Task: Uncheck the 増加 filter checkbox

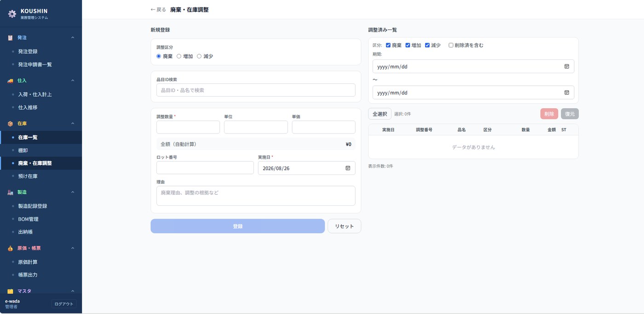Action: (x=408, y=45)
